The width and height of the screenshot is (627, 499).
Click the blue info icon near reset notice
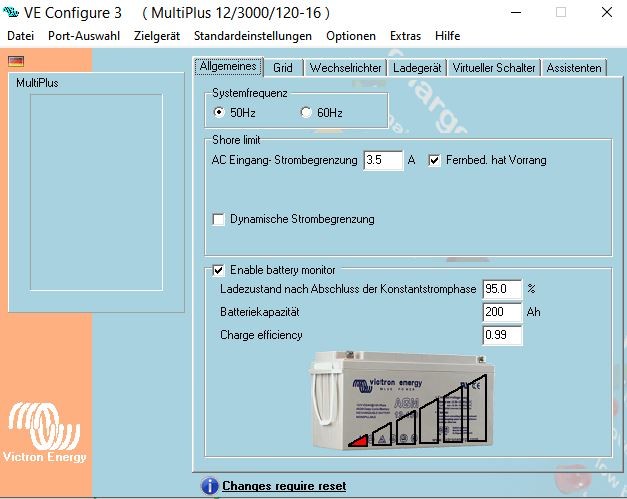[210, 486]
